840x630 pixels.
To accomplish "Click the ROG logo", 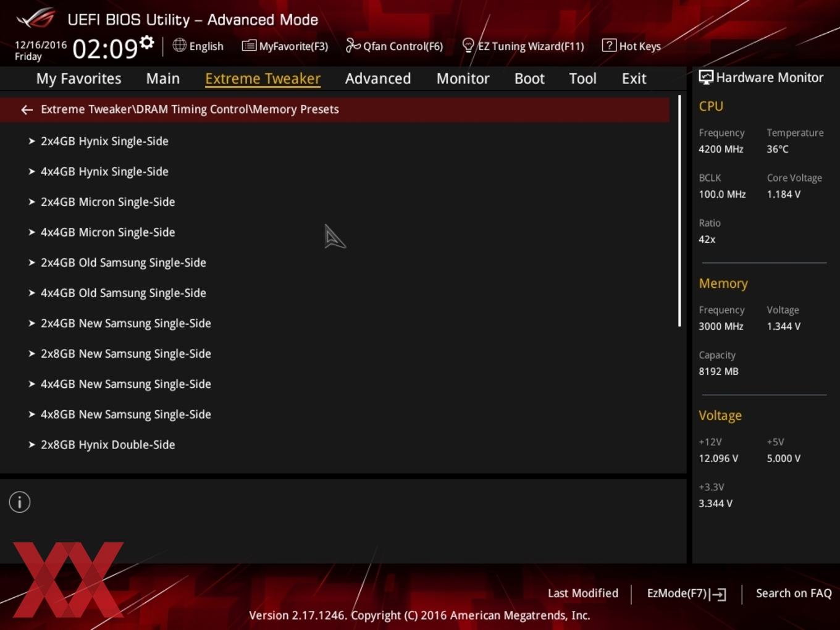I will pos(36,19).
